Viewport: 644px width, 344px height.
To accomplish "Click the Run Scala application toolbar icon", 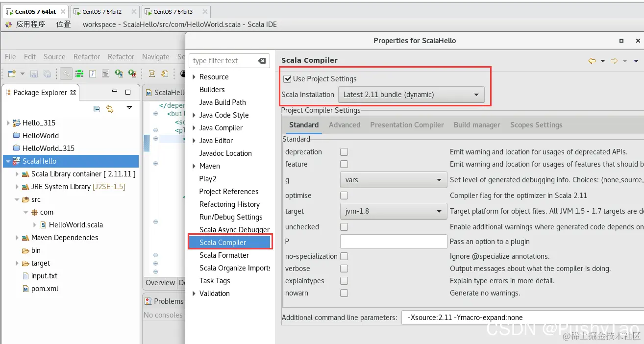I will [x=119, y=74].
